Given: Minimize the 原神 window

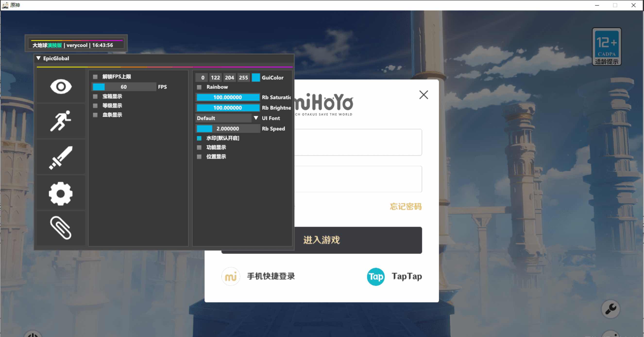Looking at the screenshot, I should tap(597, 5).
